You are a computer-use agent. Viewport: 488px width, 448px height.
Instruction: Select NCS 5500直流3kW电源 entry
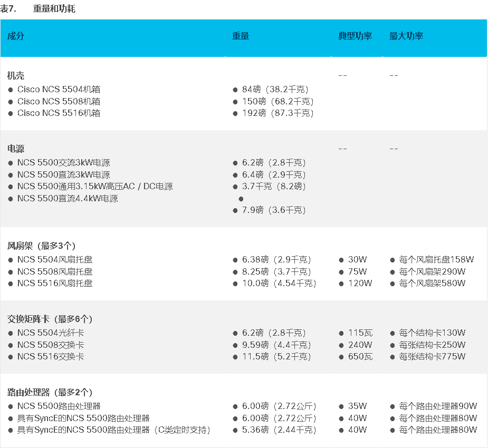(x=63, y=175)
